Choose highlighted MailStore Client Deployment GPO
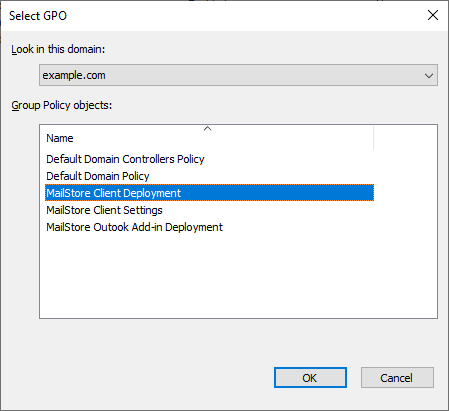The width and height of the screenshot is (449, 411). [209, 193]
